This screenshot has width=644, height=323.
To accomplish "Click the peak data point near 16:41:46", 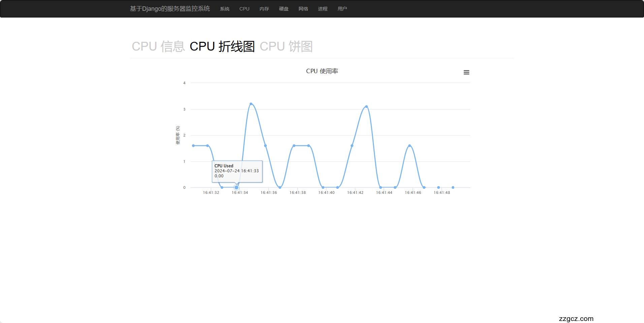I will tap(410, 146).
